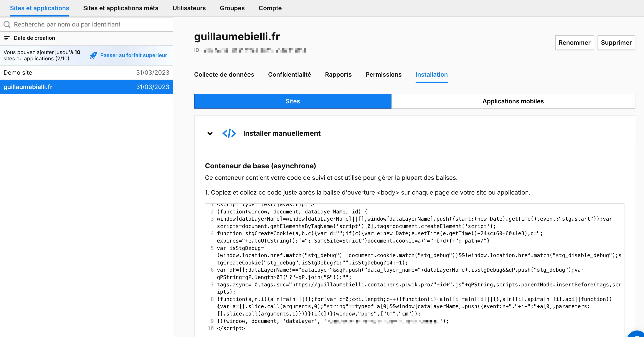Open the Compte menu item
Viewport: 644px width, 337px height.
coord(270,8)
